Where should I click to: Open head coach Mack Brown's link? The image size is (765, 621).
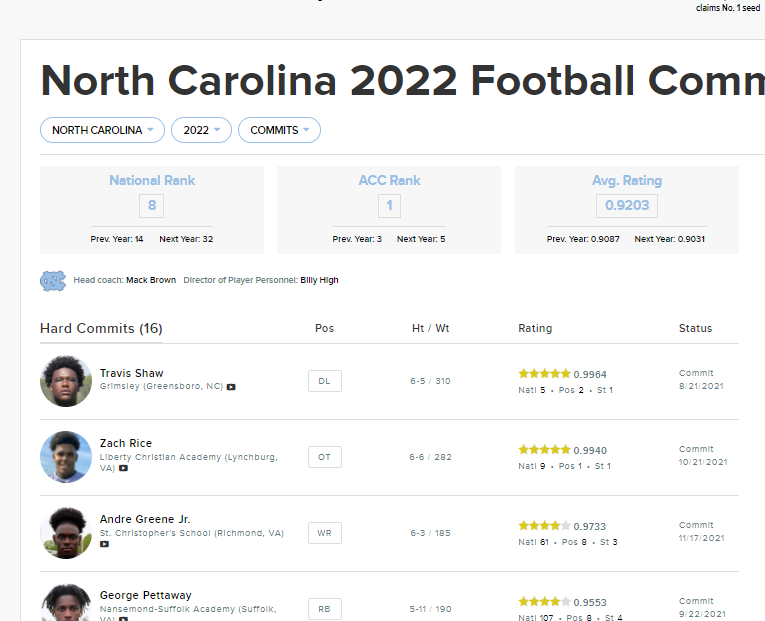(151, 280)
